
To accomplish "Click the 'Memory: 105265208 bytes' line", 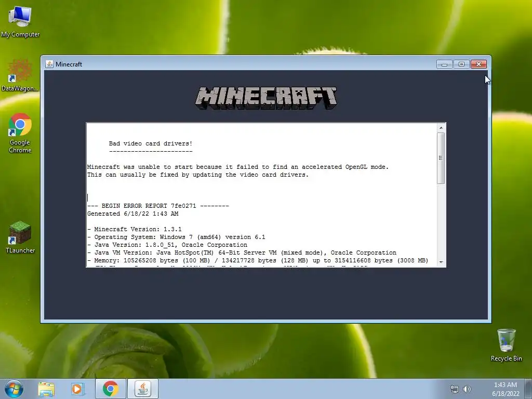I will [x=258, y=261].
